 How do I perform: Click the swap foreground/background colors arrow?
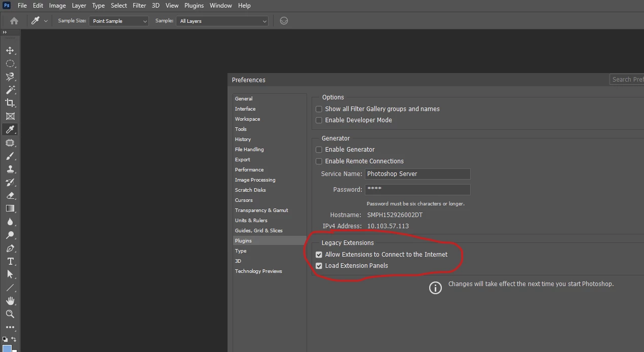pyautogui.click(x=14, y=339)
